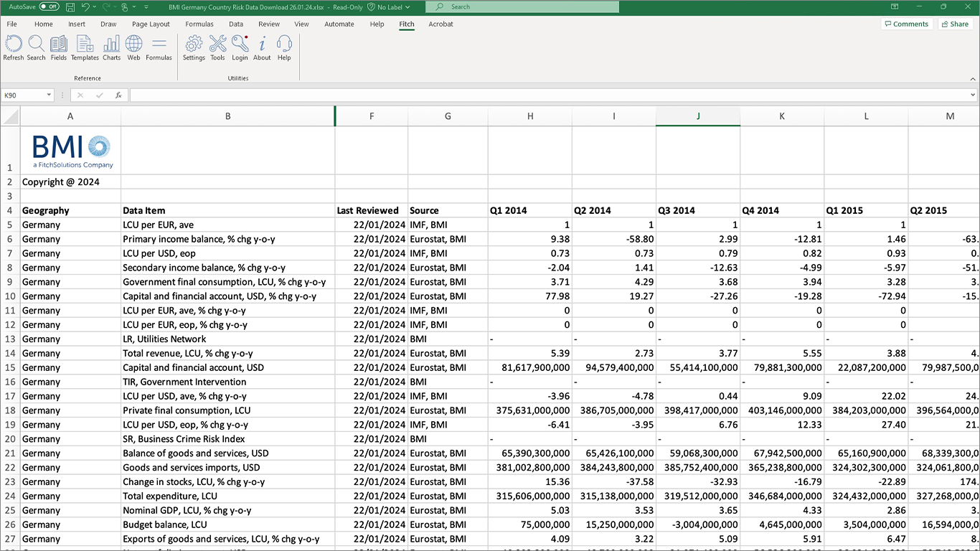The image size is (980, 551).
Task: Open the Templates icon on the Fitch ribbon
Action: (x=85, y=47)
